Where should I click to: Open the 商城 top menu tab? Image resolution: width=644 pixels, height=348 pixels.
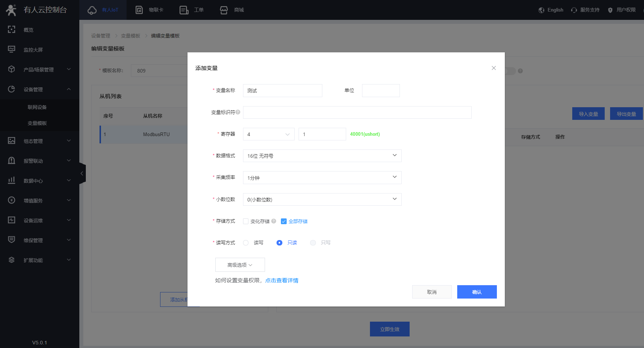[x=232, y=10]
